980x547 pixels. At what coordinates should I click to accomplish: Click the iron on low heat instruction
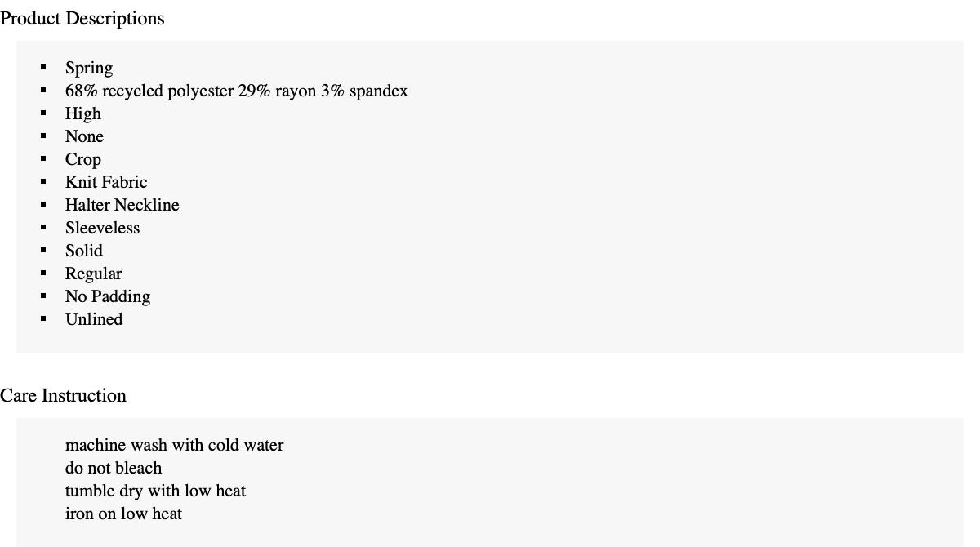click(123, 514)
